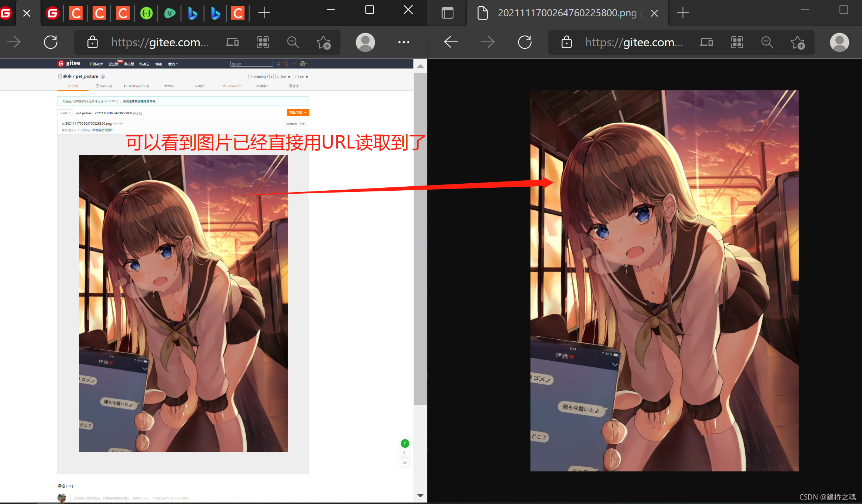Open the pet_picture repository link
Viewport: 862px width, 504px height.
(87, 76)
